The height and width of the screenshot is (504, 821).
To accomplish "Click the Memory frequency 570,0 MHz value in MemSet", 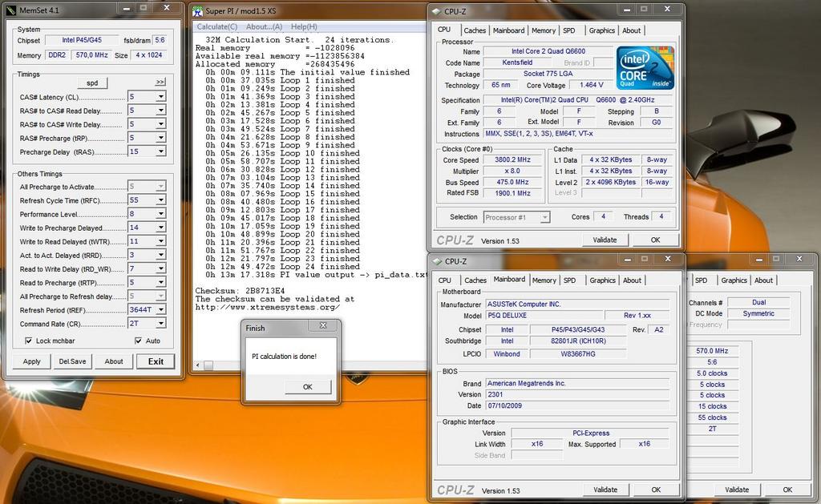I will (x=91, y=55).
